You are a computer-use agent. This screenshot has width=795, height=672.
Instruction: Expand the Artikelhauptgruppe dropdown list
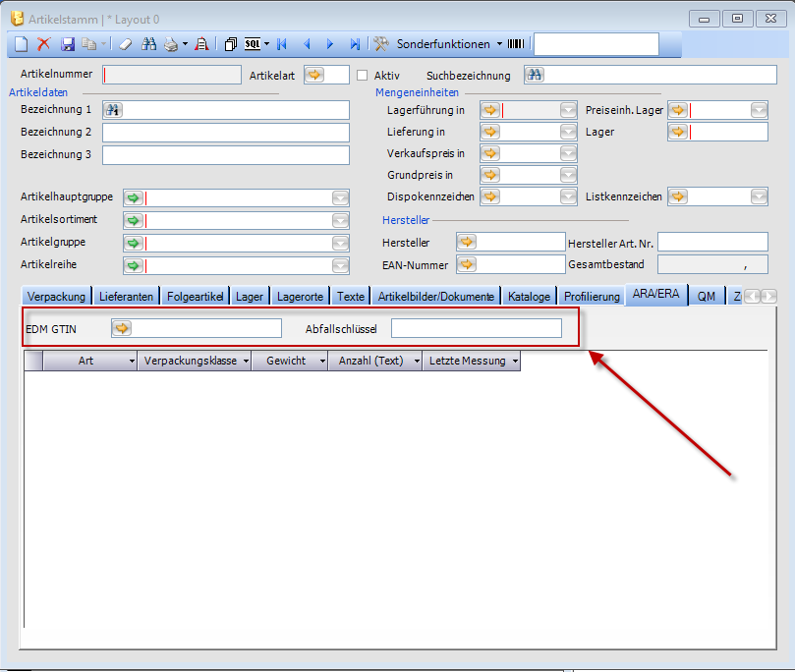(340, 197)
